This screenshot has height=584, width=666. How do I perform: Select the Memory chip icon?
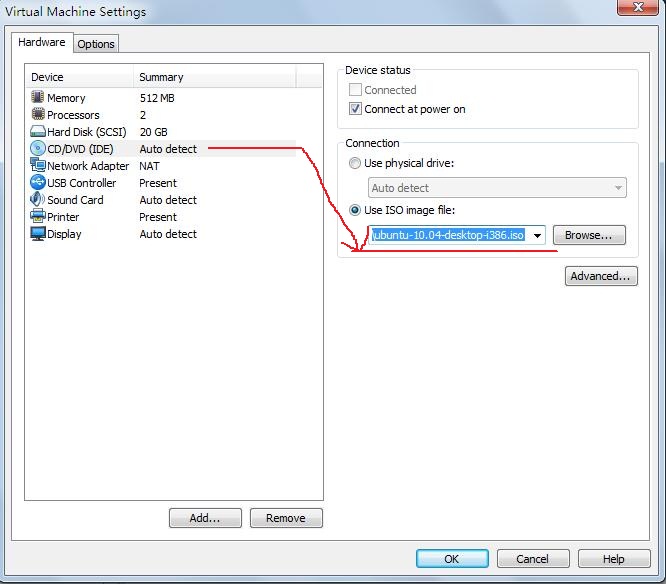37,97
